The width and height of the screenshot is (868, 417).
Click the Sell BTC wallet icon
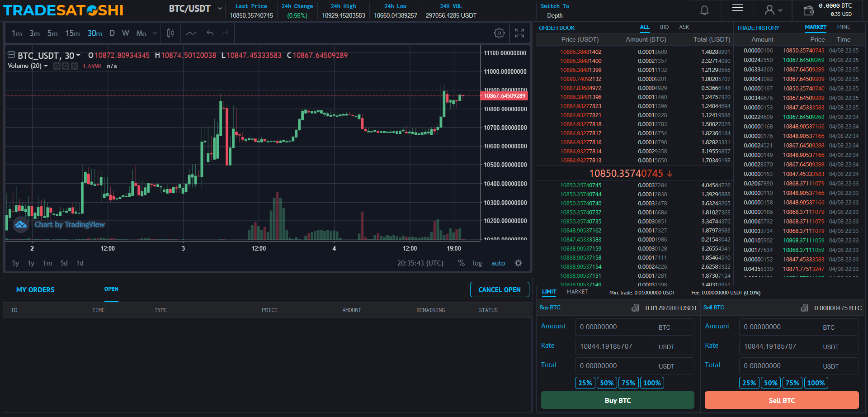click(x=804, y=308)
